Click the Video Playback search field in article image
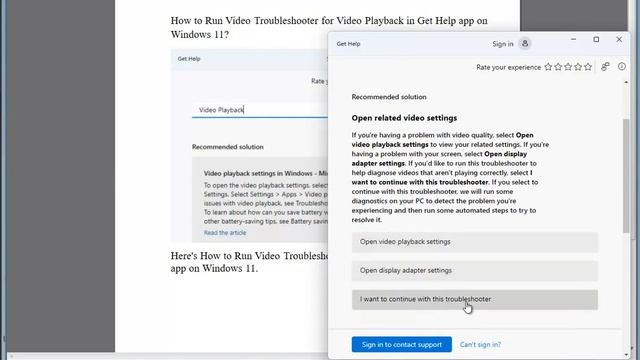The image size is (640, 360). coord(260,110)
